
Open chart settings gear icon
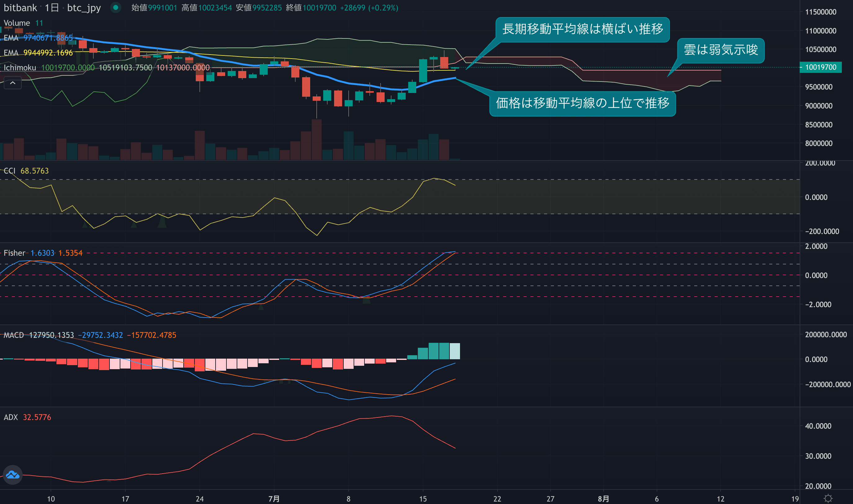click(x=828, y=498)
